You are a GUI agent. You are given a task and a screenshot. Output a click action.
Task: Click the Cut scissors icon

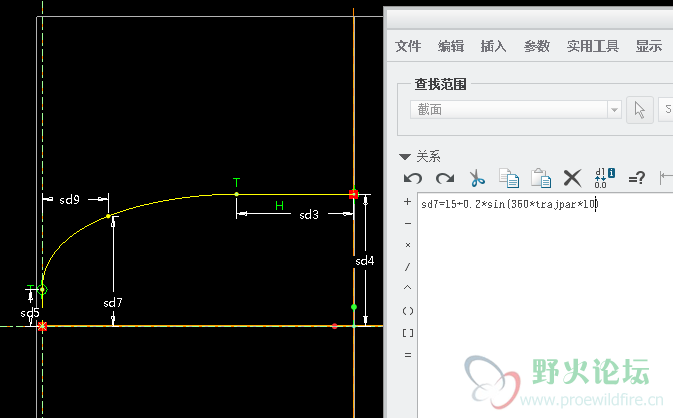477,178
